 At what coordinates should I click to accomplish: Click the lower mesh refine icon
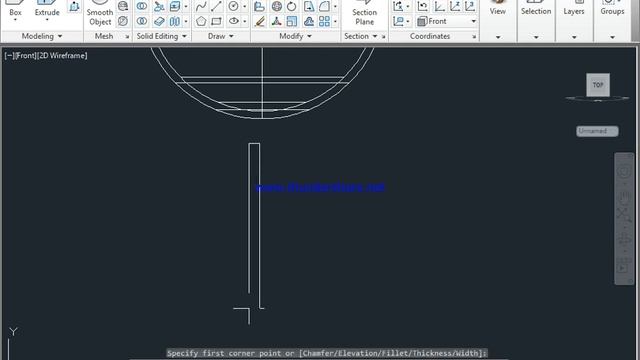(x=123, y=21)
